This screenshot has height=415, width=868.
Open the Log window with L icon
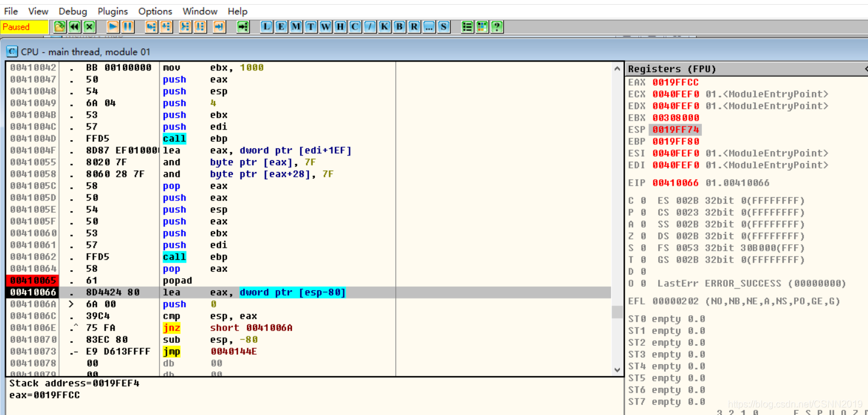point(266,27)
